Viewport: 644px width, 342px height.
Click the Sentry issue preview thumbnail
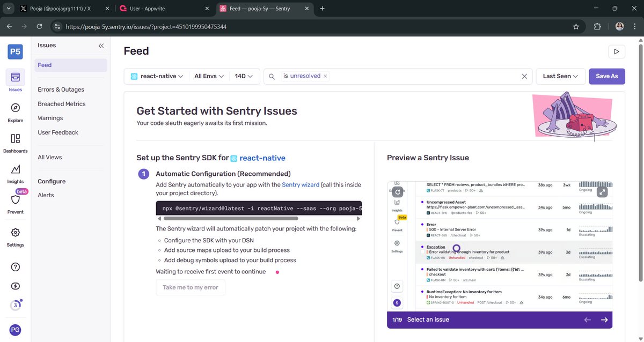(500, 246)
